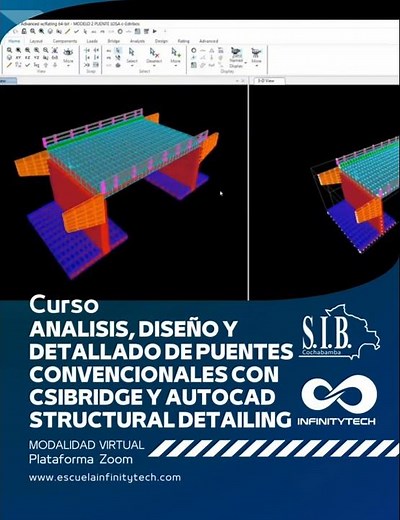Click highlighted pointer select mode icon in Select group
The height and width of the screenshot is (520, 400).
click(118, 51)
